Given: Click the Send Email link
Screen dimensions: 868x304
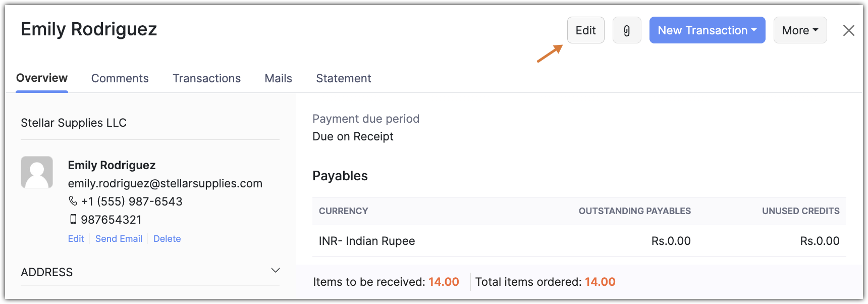Looking at the screenshot, I should (119, 239).
